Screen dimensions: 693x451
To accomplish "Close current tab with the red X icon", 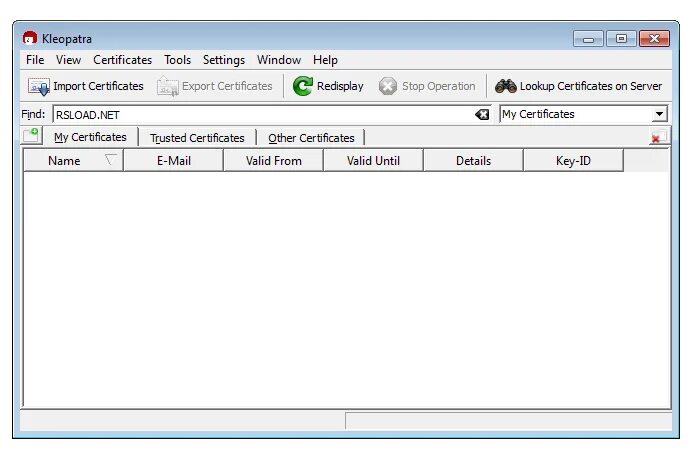I will click(659, 137).
